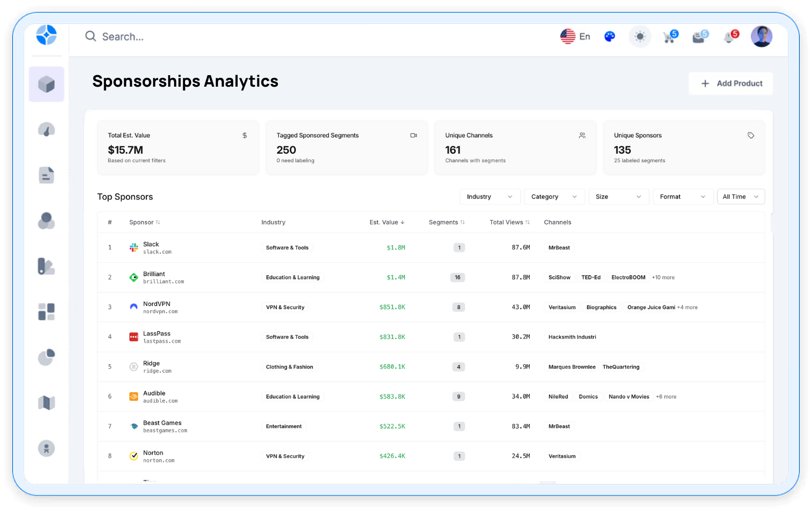Click NileRed channel tag
Image resolution: width=812 pixels, height=514 pixels.
[x=558, y=397]
